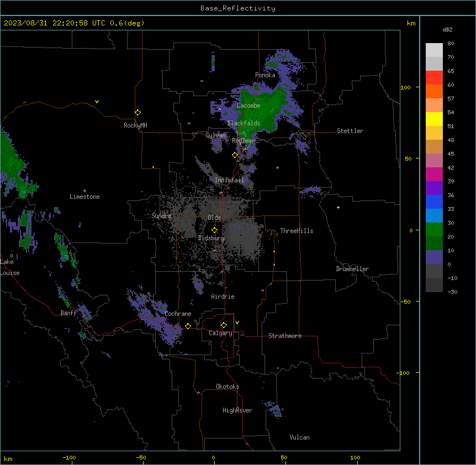Click the Sylvan label

click(x=215, y=135)
